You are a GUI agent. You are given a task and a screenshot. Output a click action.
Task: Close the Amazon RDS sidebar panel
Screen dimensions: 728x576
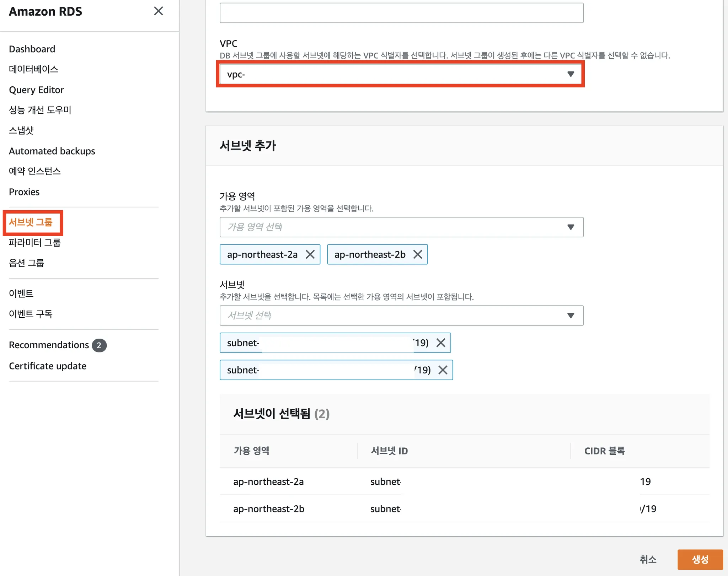[x=158, y=11]
